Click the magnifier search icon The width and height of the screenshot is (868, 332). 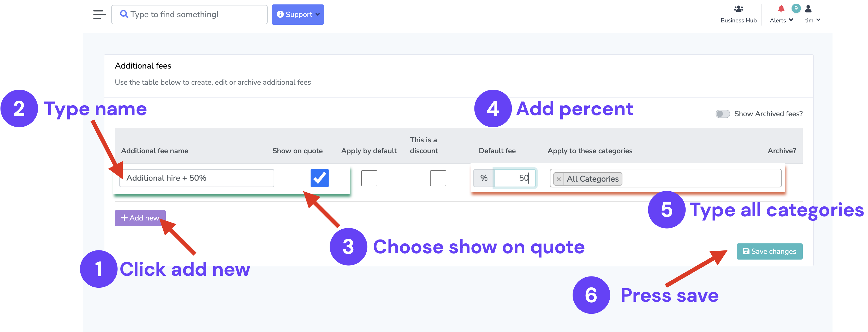click(x=124, y=14)
